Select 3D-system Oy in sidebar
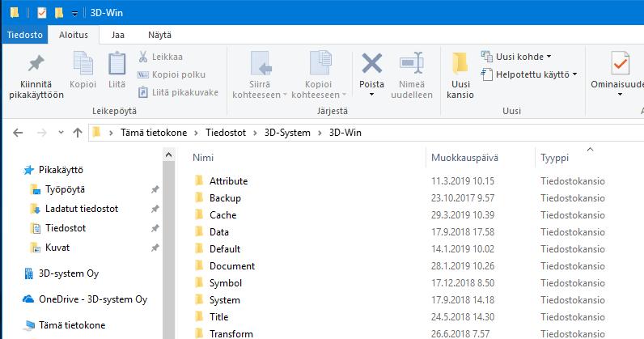This screenshot has height=339, width=644. pos(69,273)
